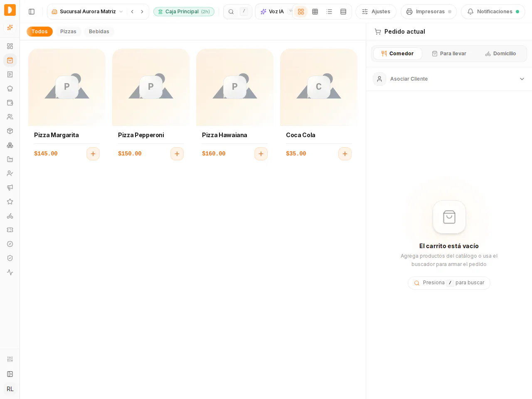Switch to stacked rows view

pos(343,12)
